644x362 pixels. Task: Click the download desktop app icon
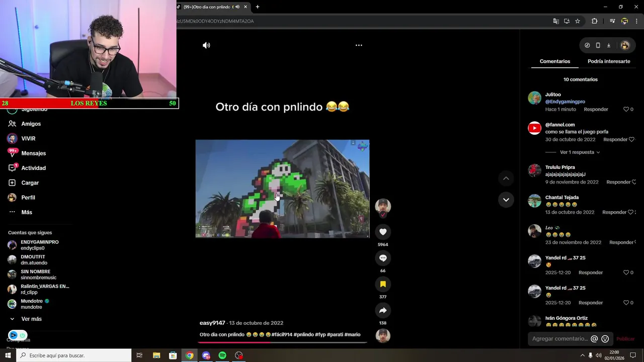click(608, 45)
